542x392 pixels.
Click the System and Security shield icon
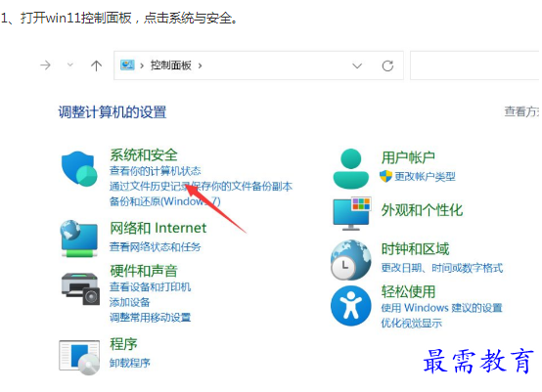point(79,168)
